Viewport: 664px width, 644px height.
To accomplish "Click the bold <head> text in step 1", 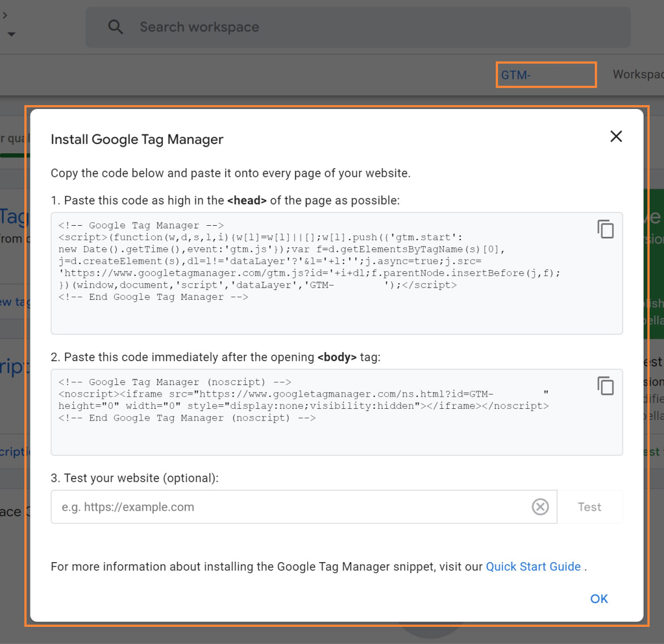I will (x=247, y=200).
